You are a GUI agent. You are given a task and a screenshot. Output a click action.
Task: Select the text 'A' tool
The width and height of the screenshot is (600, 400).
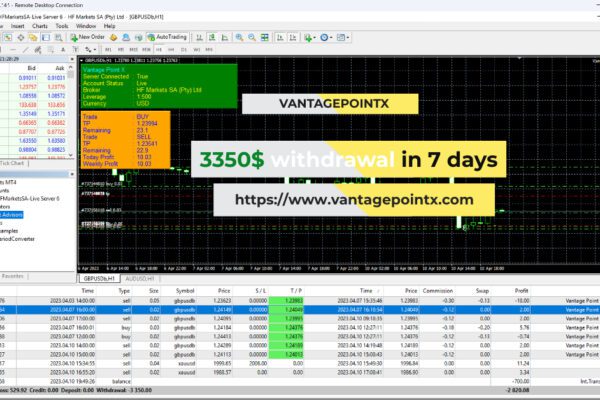[x=63, y=50]
